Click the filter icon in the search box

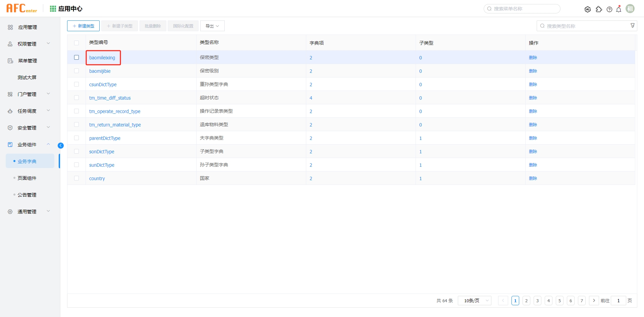(633, 25)
